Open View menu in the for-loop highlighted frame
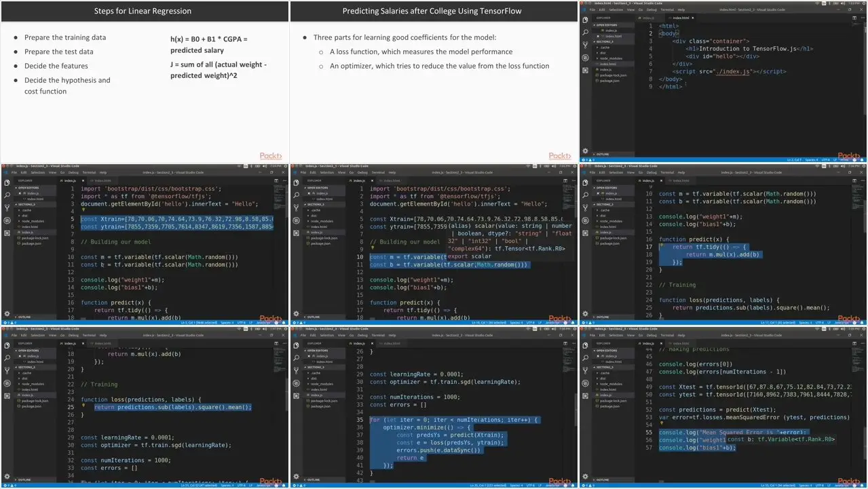The image size is (868, 489). coord(340,336)
